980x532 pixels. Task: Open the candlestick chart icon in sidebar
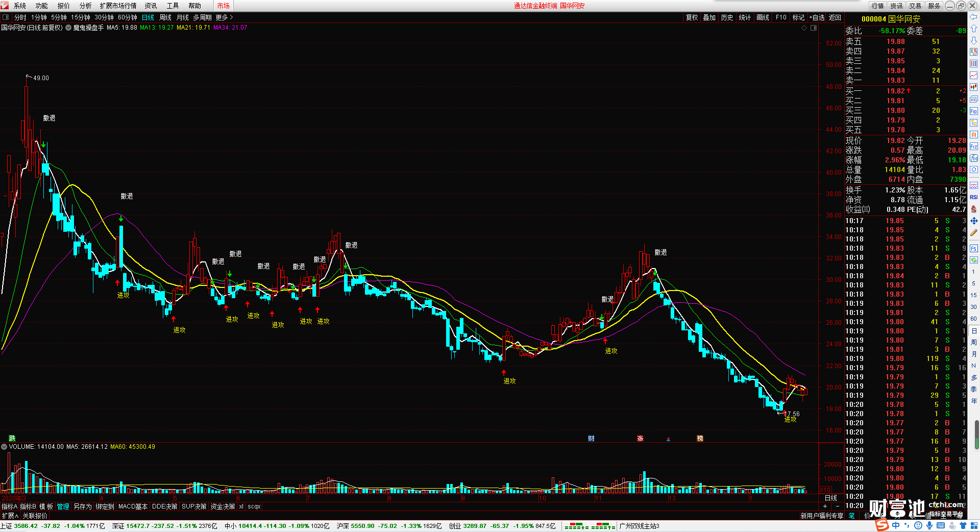click(973, 87)
